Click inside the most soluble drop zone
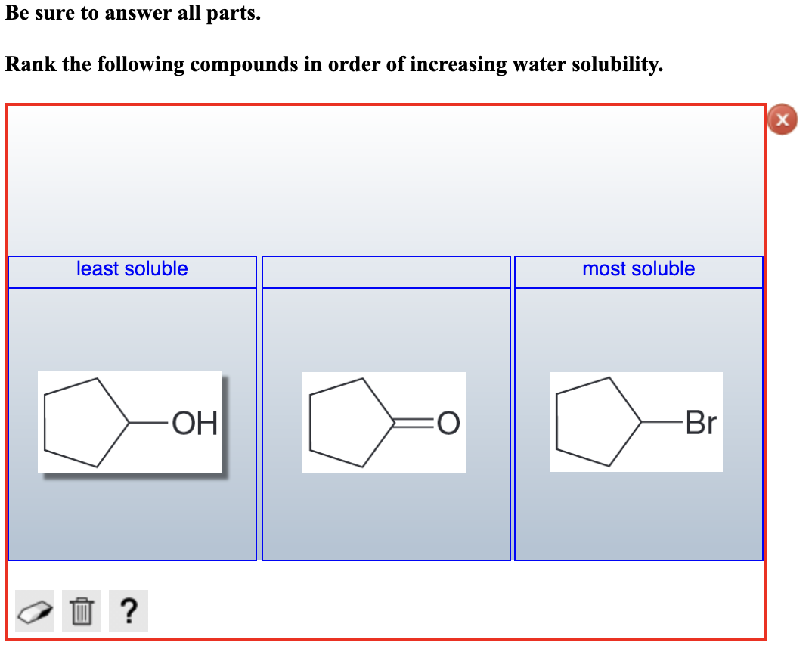Image resolution: width=812 pixels, height=658 pixels. click(639, 424)
